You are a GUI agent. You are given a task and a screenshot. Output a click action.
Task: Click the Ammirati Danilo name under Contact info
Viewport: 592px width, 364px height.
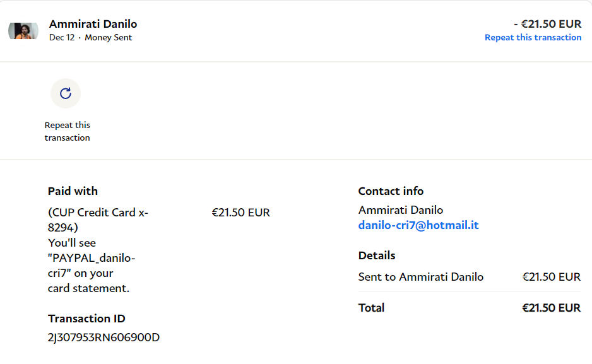tap(400, 210)
